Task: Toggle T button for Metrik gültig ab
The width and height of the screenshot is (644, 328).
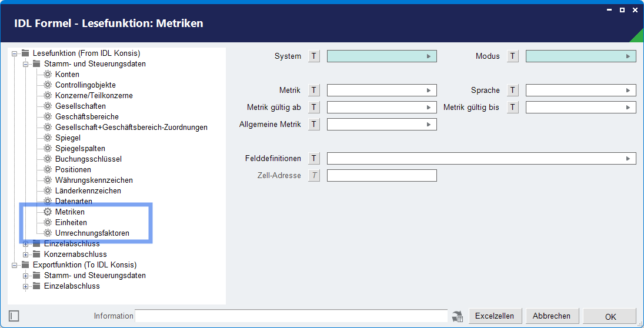Action: pos(314,107)
